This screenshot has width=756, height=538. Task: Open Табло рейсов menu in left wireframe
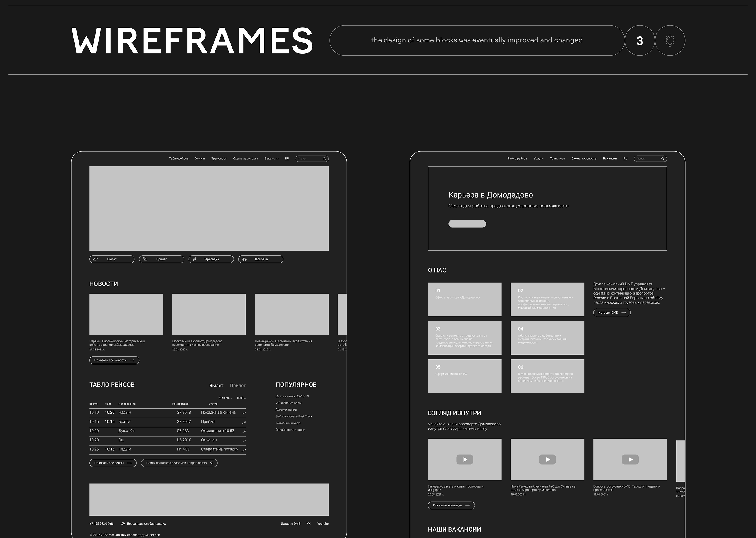coord(179,159)
